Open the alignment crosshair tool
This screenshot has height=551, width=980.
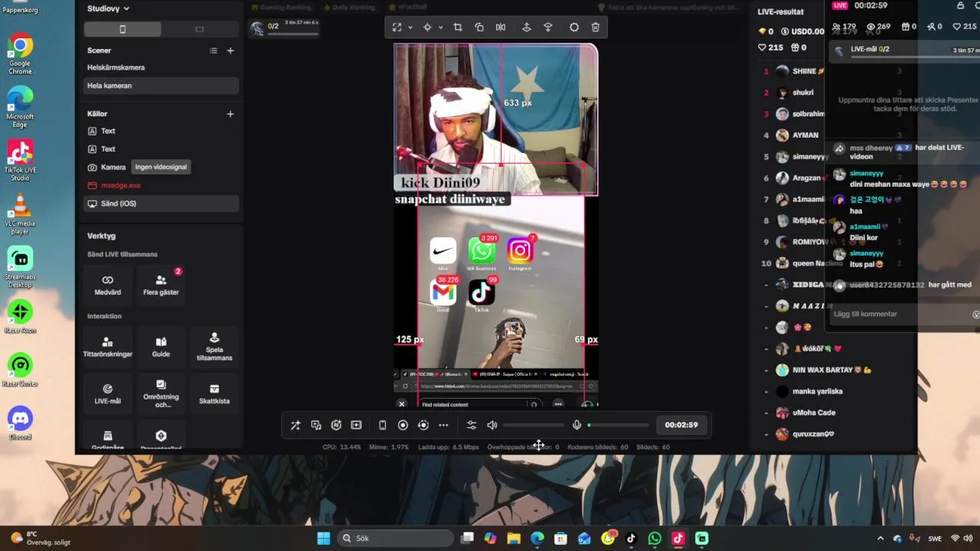(427, 27)
